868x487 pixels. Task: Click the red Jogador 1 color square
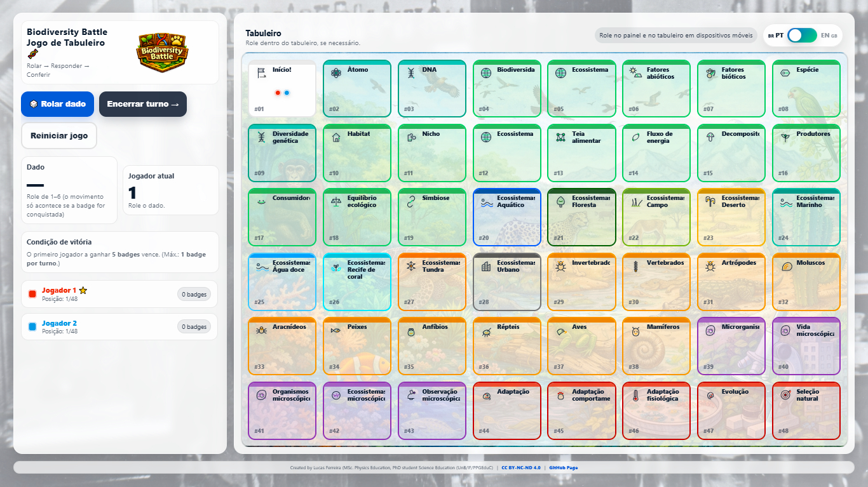[x=32, y=294]
